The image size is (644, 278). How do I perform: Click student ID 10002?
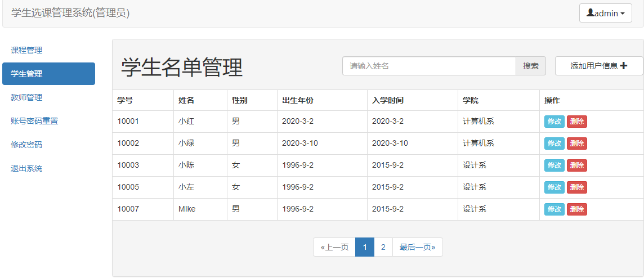click(x=128, y=144)
